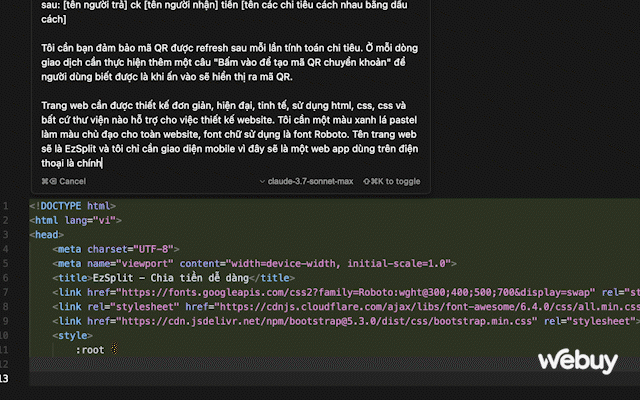Click the DOCTYPE html declaration line
The height and width of the screenshot is (400, 640).
point(72,206)
